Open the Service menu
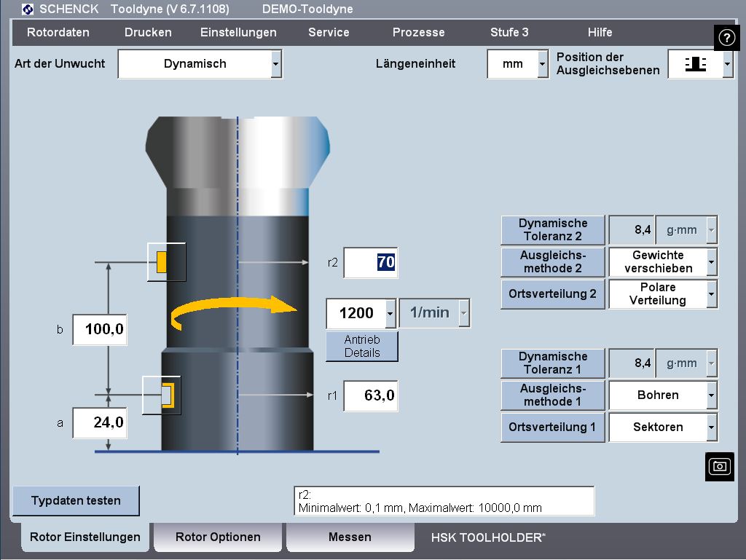The width and height of the screenshot is (746, 560). 329,32
